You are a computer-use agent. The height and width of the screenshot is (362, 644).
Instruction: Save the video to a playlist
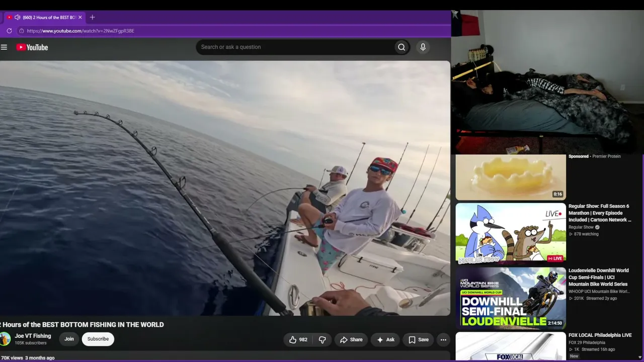pos(418,339)
